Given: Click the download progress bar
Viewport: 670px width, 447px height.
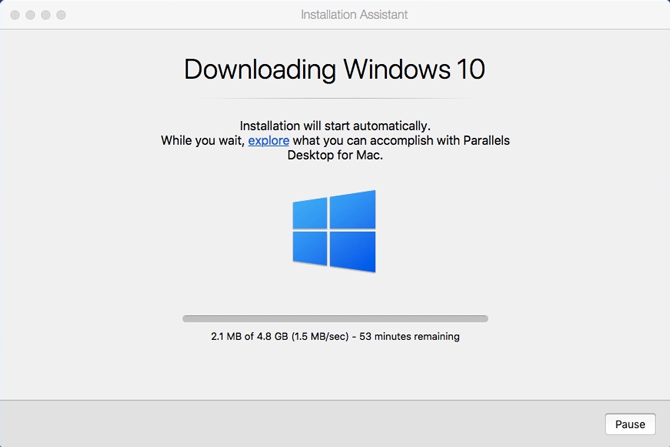Looking at the screenshot, I should point(335,318).
